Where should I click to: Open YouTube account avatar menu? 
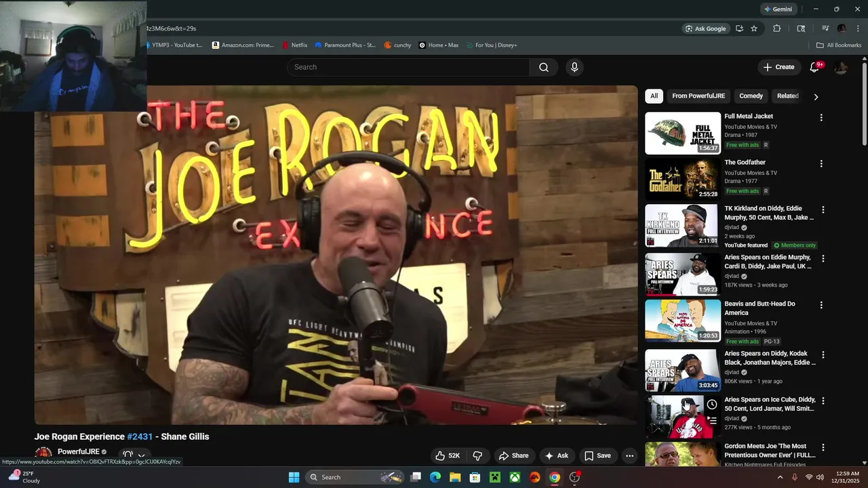[841, 67]
